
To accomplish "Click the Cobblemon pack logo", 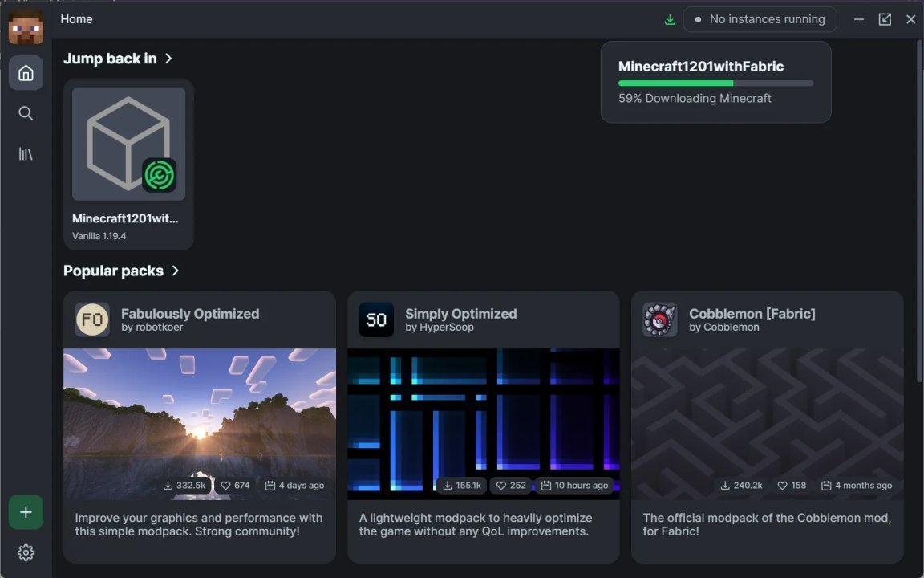I will pyautogui.click(x=660, y=320).
